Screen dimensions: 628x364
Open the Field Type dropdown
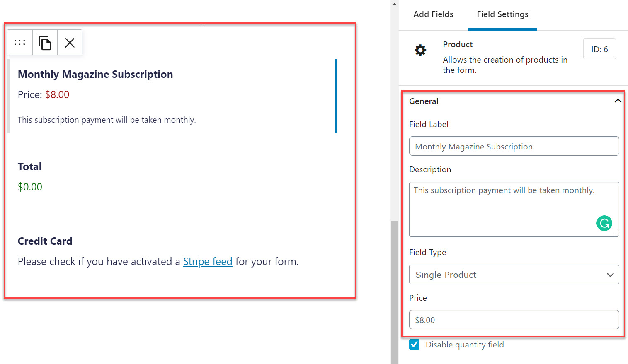click(514, 275)
